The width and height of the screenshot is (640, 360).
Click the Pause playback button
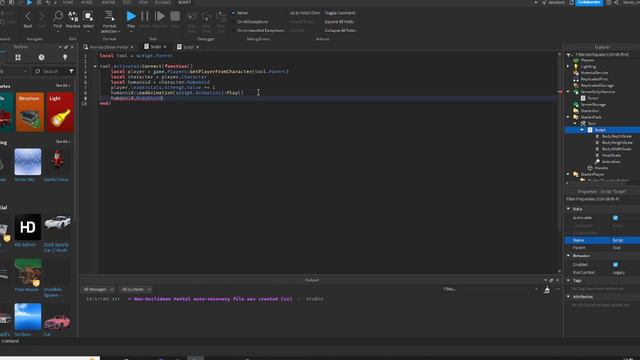(145, 16)
